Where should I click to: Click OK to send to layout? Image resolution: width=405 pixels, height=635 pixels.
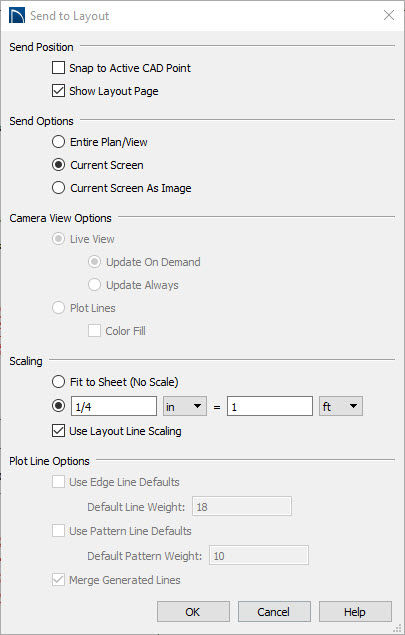pos(193,612)
